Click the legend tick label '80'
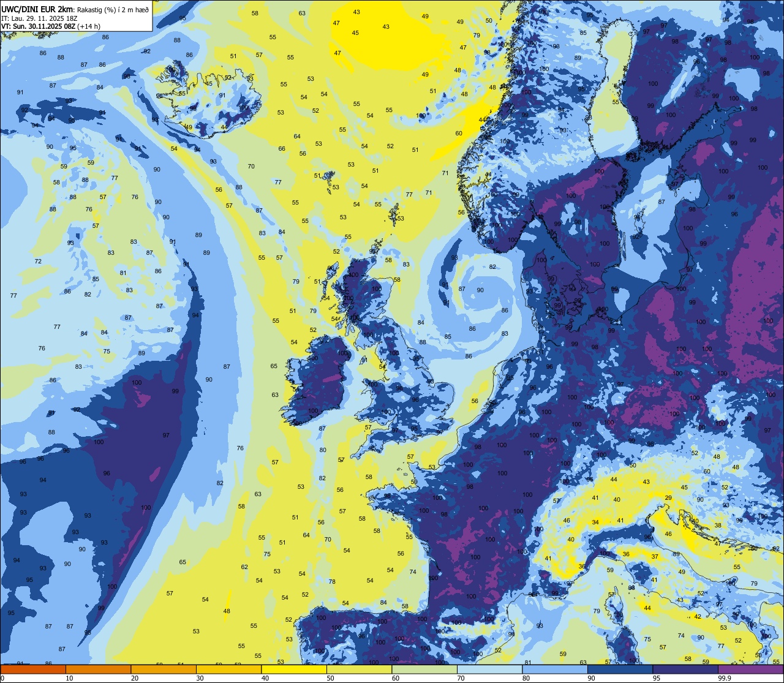 (x=526, y=678)
